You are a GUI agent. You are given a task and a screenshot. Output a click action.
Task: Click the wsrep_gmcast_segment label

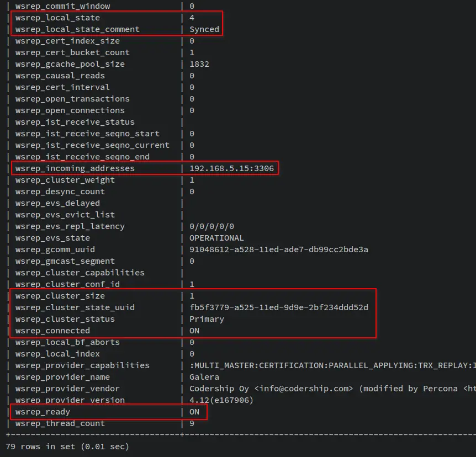(x=65, y=261)
